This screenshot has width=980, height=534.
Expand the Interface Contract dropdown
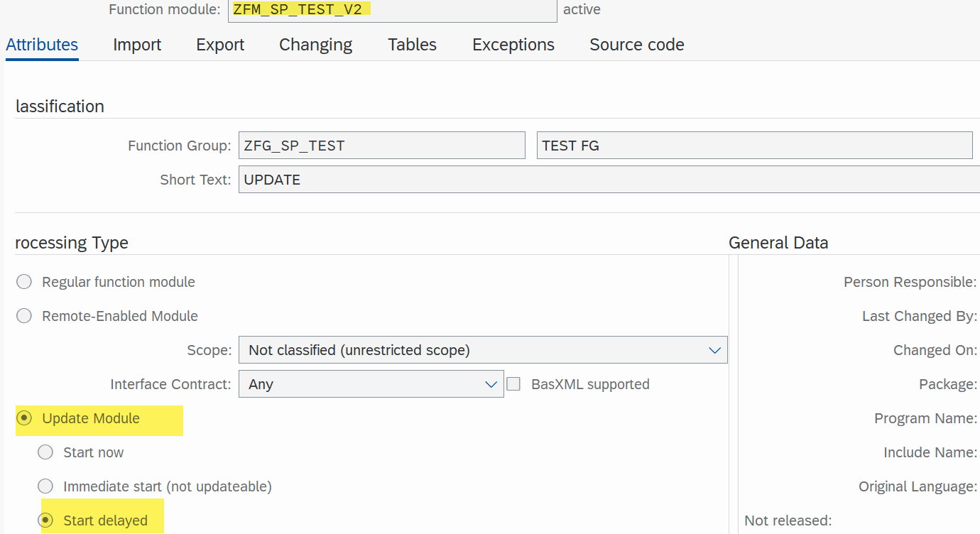click(491, 383)
